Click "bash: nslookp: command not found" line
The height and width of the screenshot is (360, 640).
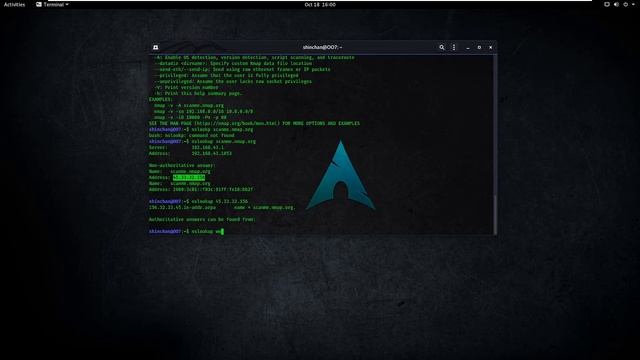pyautogui.click(x=192, y=135)
